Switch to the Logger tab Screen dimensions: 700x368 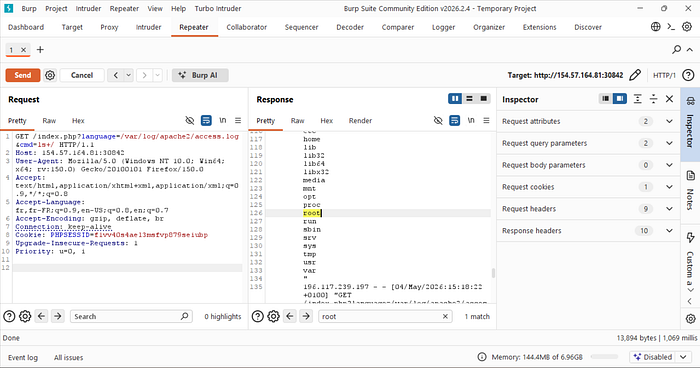(x=443, y=27)
